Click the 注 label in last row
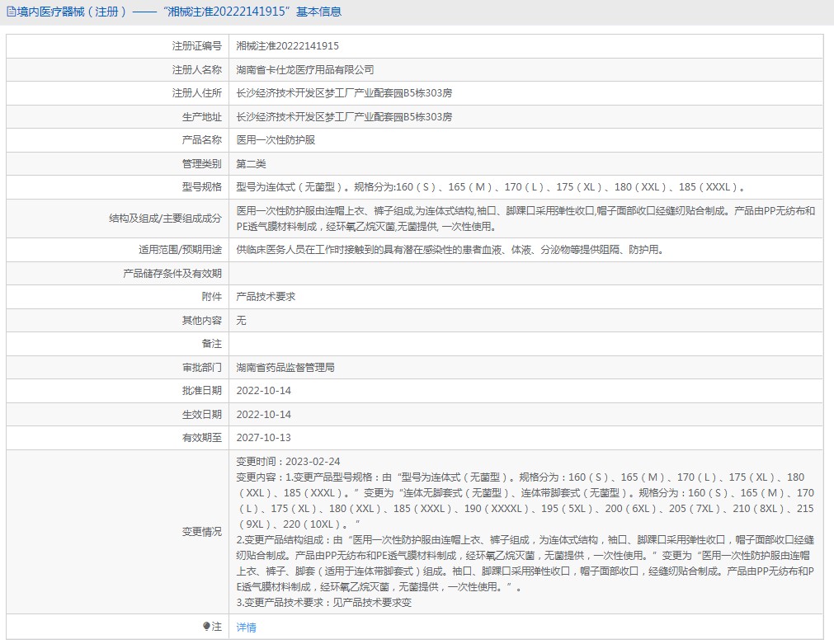This screenshot has width=834, height=644. pos(216,627)
